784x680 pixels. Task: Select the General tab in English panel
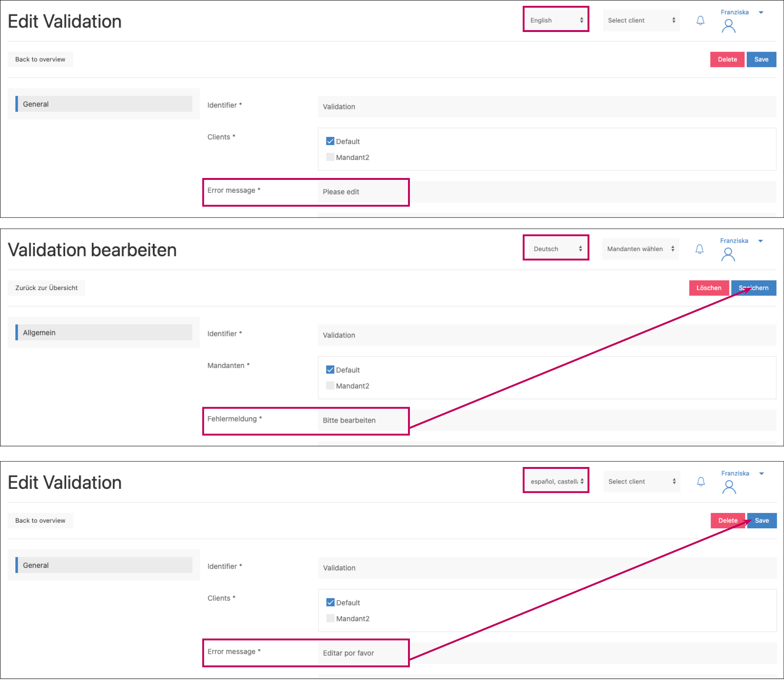tap(104, 104)
